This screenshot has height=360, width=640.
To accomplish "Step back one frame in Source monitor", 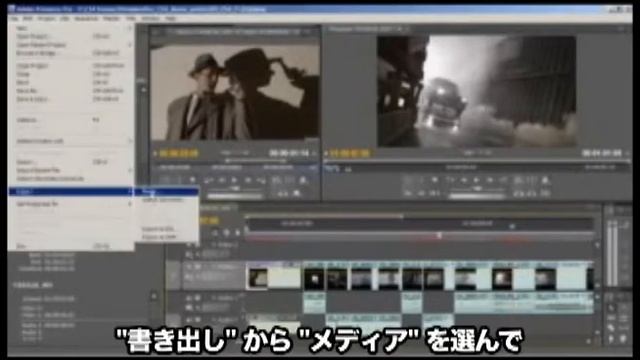I will click(222, 180).
